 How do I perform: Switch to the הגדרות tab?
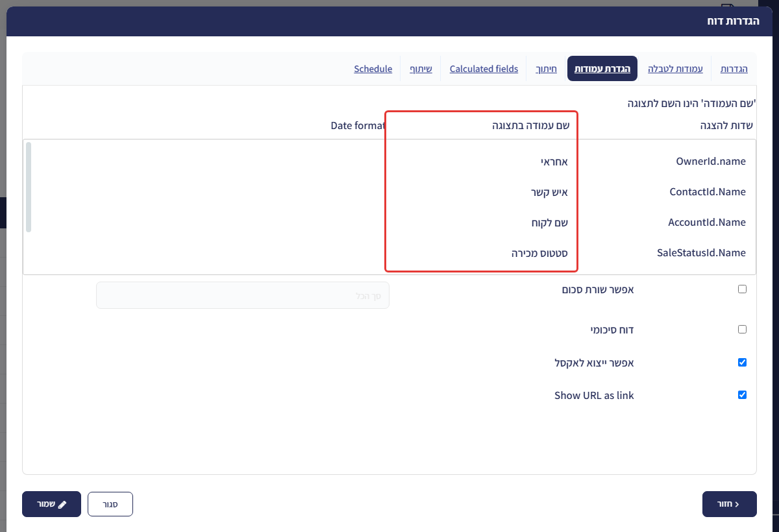(x=735, y=69)
